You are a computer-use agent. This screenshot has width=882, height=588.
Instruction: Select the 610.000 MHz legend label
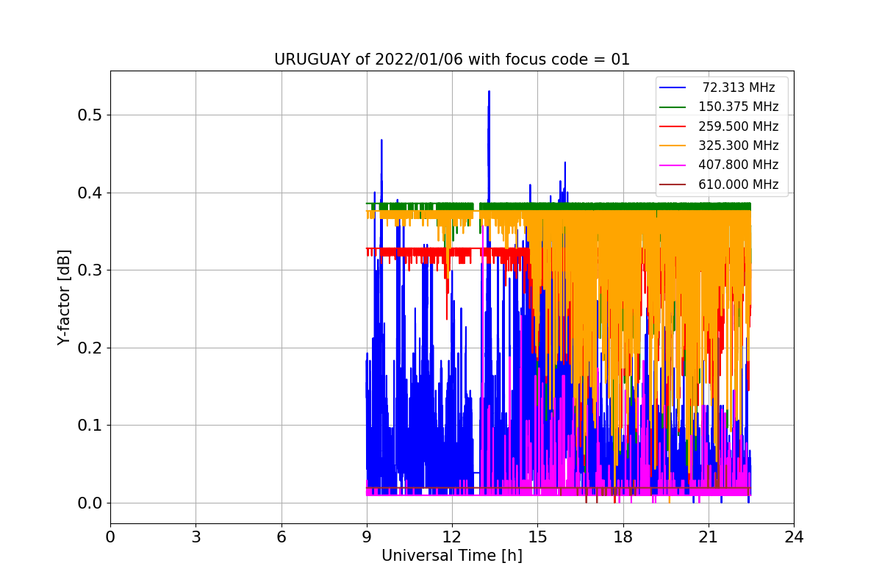(739, 184)
